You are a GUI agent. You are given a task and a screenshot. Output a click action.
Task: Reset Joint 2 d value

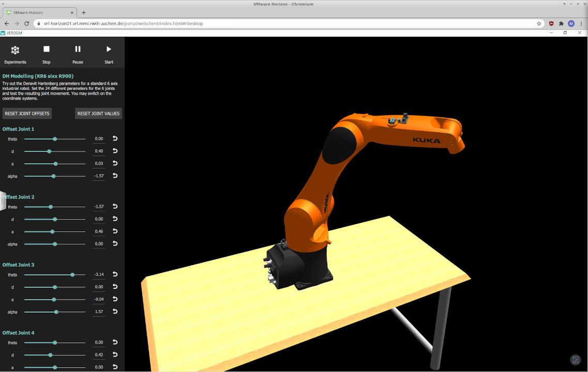pos(115,219)
